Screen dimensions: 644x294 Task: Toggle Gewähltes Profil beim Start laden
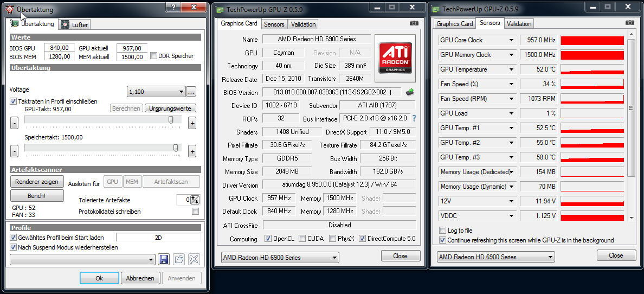click(x=14, y=238)
